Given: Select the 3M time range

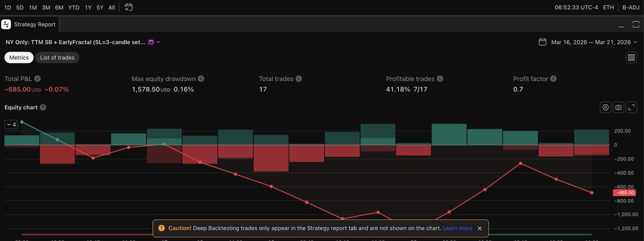Looking at the screenshot, I should pyautogui.click(x=46, y=8).
